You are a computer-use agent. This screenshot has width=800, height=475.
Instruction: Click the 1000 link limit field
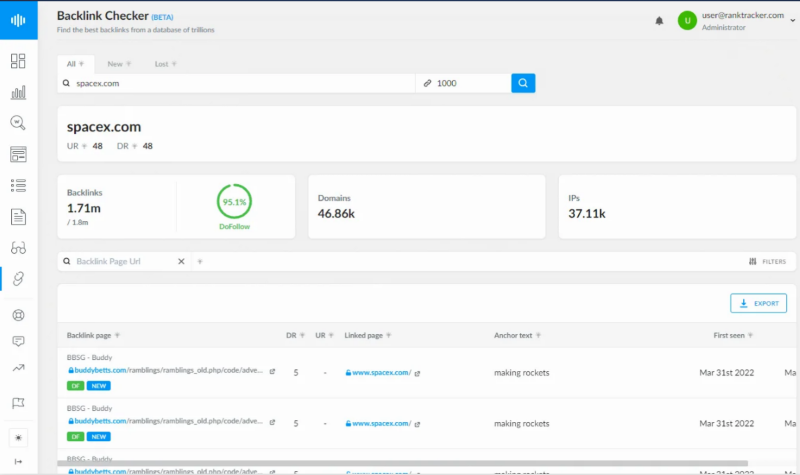(x=463, y=83)
